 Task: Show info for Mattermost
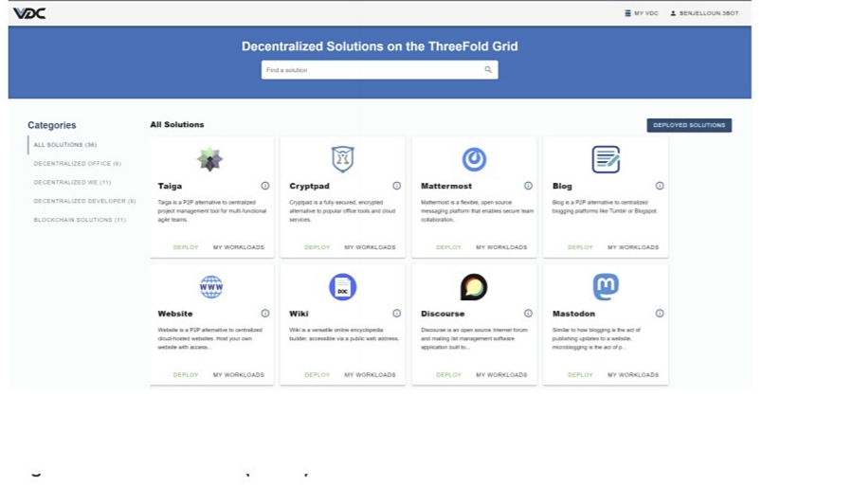[x=528, y=186]
